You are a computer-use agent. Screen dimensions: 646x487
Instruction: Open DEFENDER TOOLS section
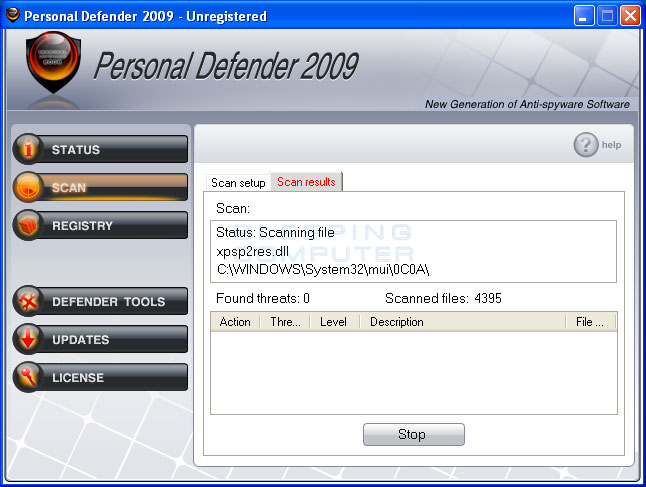(x=100, y=301)
